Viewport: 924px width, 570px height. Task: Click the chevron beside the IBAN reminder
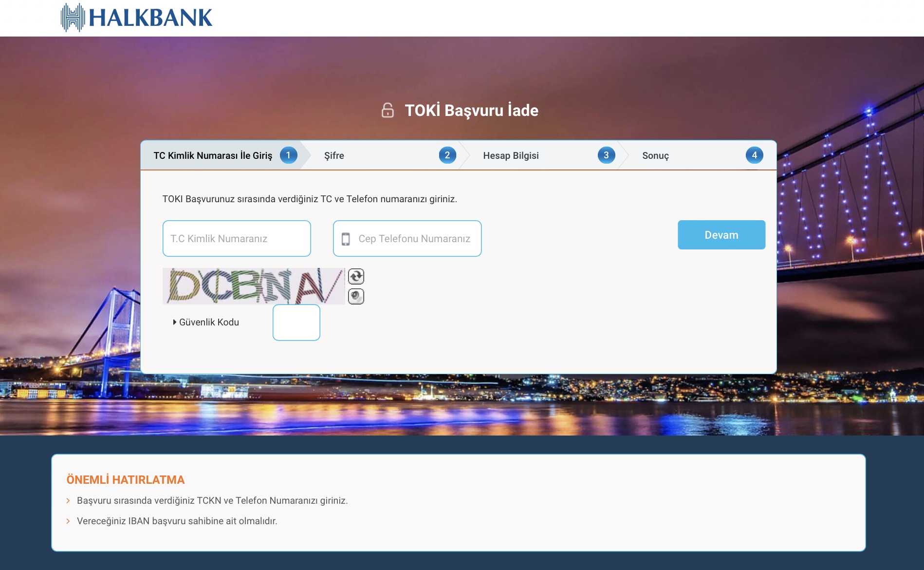(x=68, y=521)
